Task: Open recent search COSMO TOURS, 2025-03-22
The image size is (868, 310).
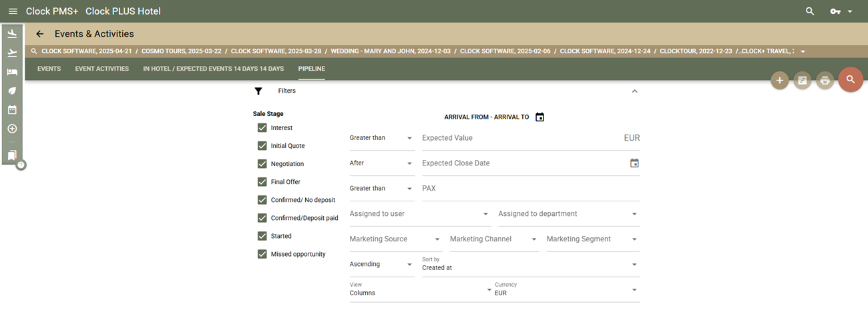Action: (182, 51)
